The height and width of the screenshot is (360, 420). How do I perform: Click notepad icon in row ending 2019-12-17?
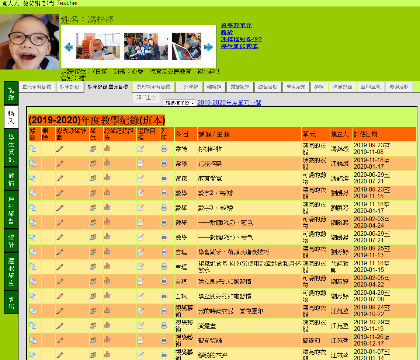(141, 340)
